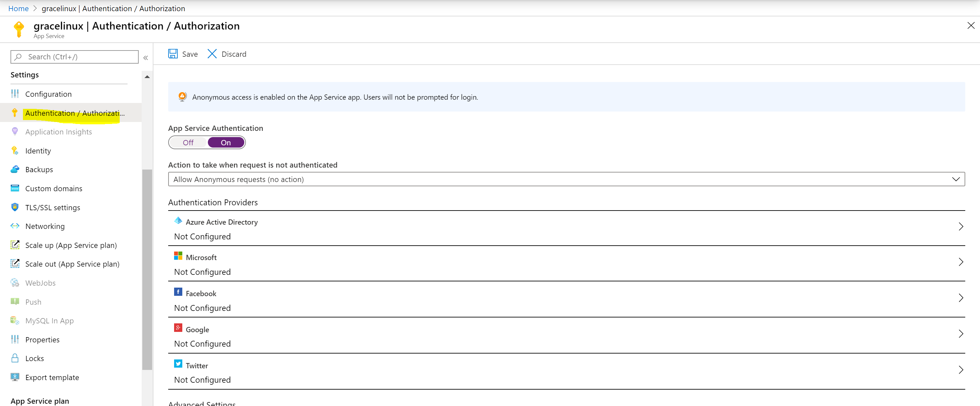This screenshot has height=406, width=980.
Task: Save the authentication settings
Action: point(183,54)
